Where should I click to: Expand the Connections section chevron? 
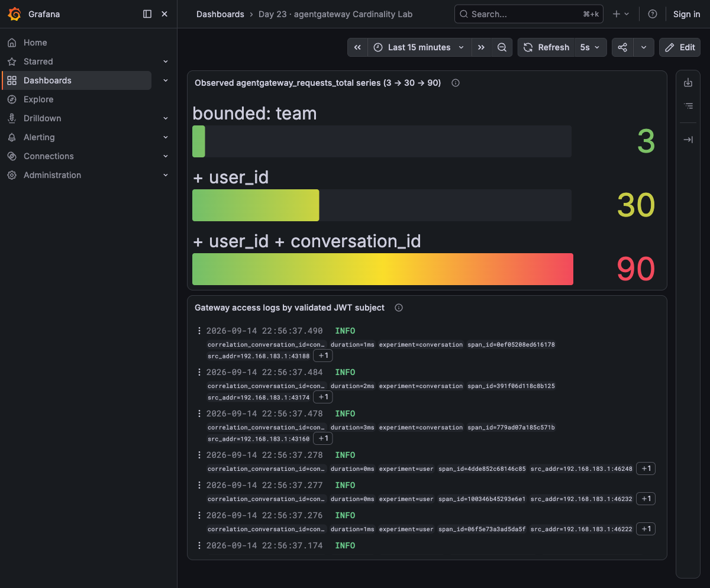pyautogui.click(x=166, y=156)
